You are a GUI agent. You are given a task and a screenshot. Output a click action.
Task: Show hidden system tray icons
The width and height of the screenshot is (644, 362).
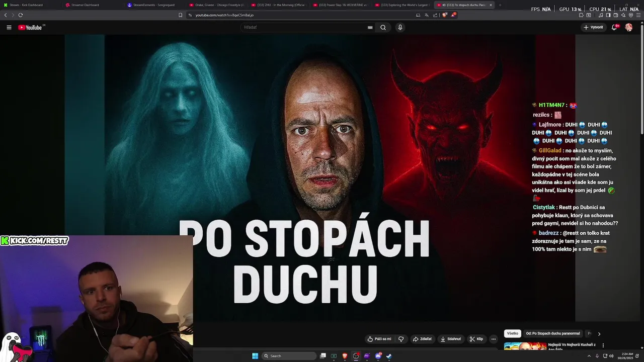(589, 356)
